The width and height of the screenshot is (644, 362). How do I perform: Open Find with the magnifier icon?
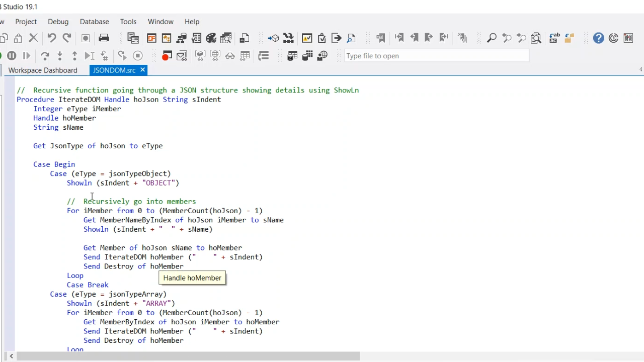[x=492, y=38]
